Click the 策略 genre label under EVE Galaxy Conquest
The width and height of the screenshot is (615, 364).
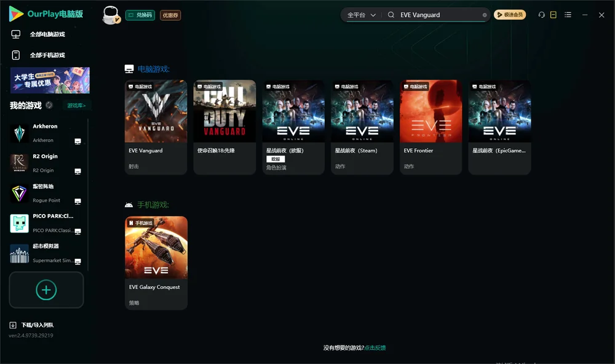134,303
